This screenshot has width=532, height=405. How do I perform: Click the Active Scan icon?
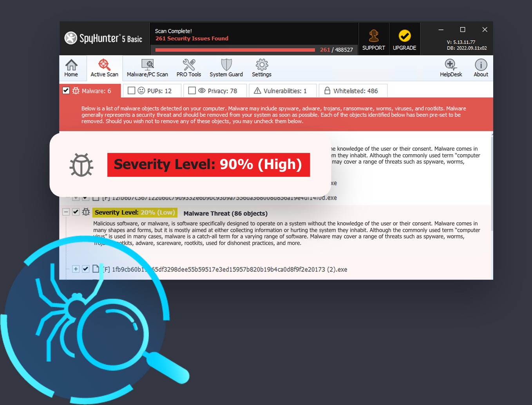click(x=104, y=67)
